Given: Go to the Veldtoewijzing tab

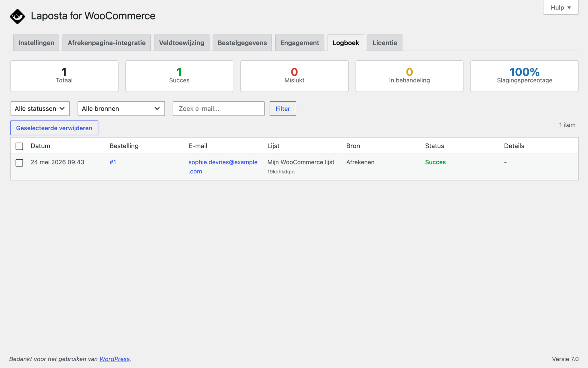Looking at the screenshot, I should [181, 43].
